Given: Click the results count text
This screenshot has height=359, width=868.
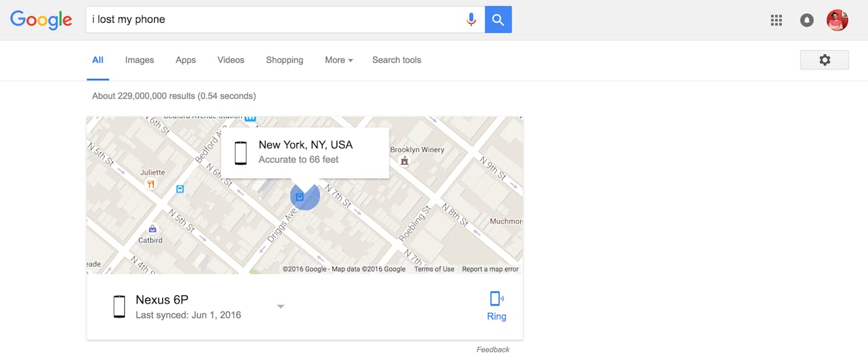Looking at the screenshot, I should click(x=174, y=96).
